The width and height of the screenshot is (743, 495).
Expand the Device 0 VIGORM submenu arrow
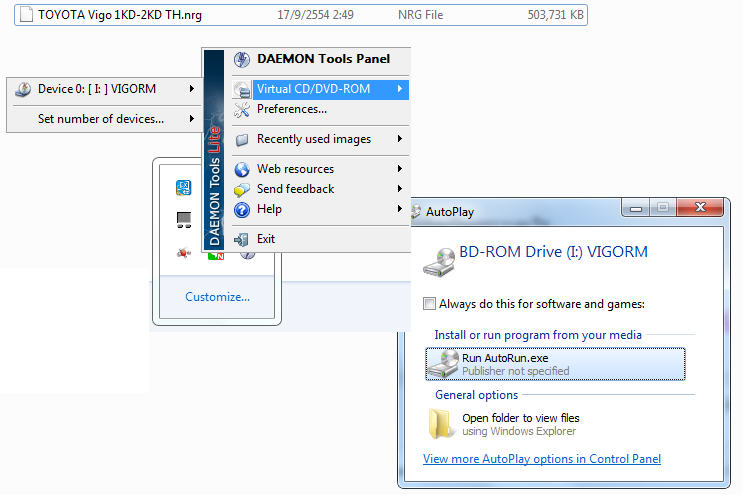point(191,89)
